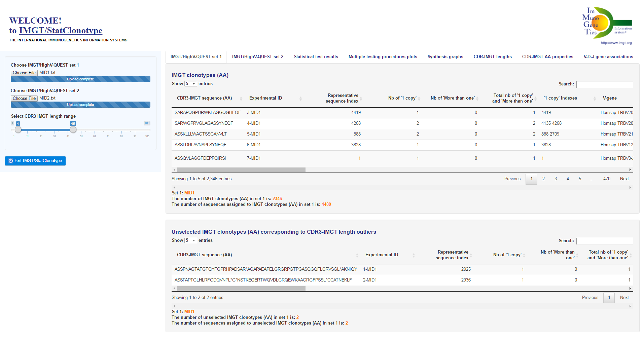644x338 pixels.
Task: Click http://www.imgt.org link under logo
Action: coord(616,43)
